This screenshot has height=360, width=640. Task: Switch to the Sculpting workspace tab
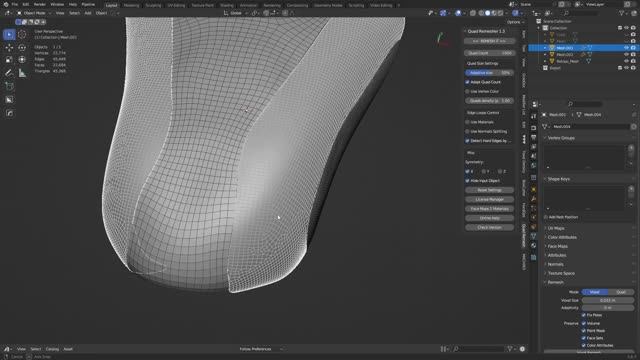153,5
